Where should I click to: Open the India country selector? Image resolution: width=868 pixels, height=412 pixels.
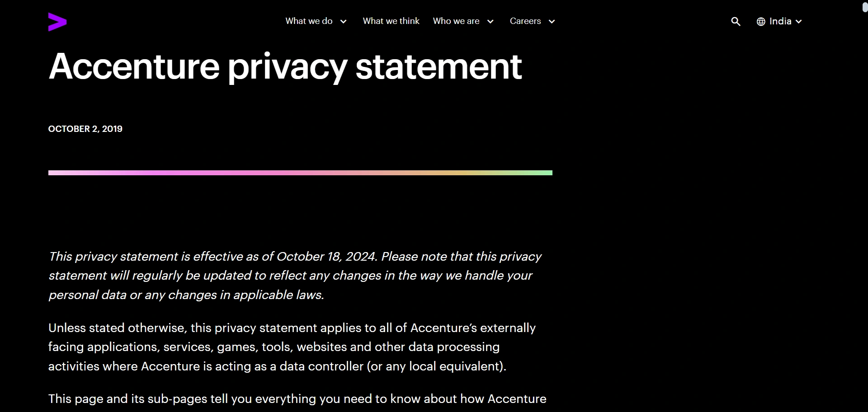tap(780, 21)
